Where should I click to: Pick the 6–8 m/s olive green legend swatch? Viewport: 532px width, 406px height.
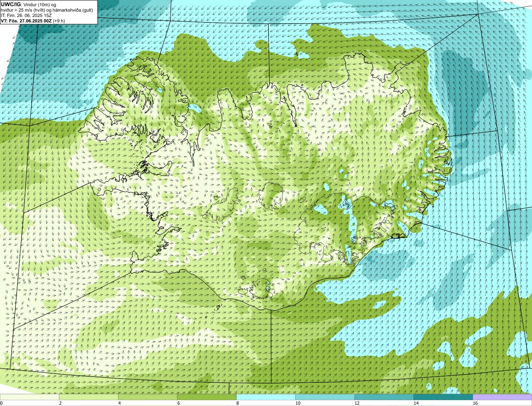[x=207, y=397]
